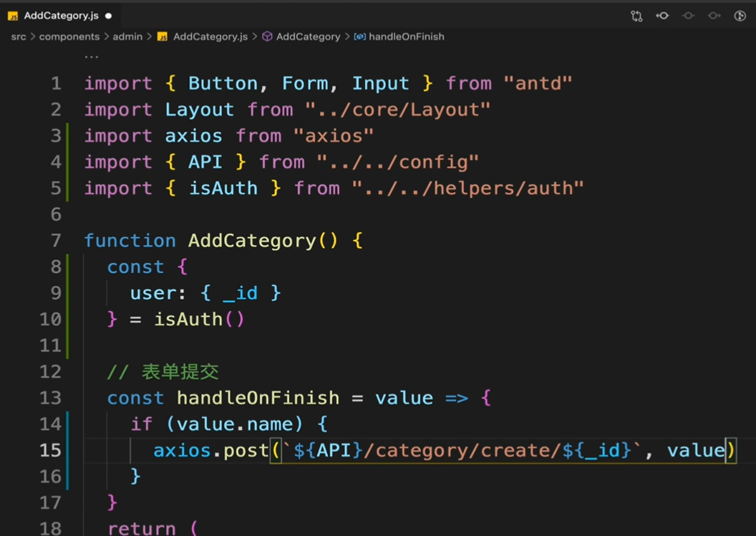Open the components breadcrumb

tap(69, 37)
